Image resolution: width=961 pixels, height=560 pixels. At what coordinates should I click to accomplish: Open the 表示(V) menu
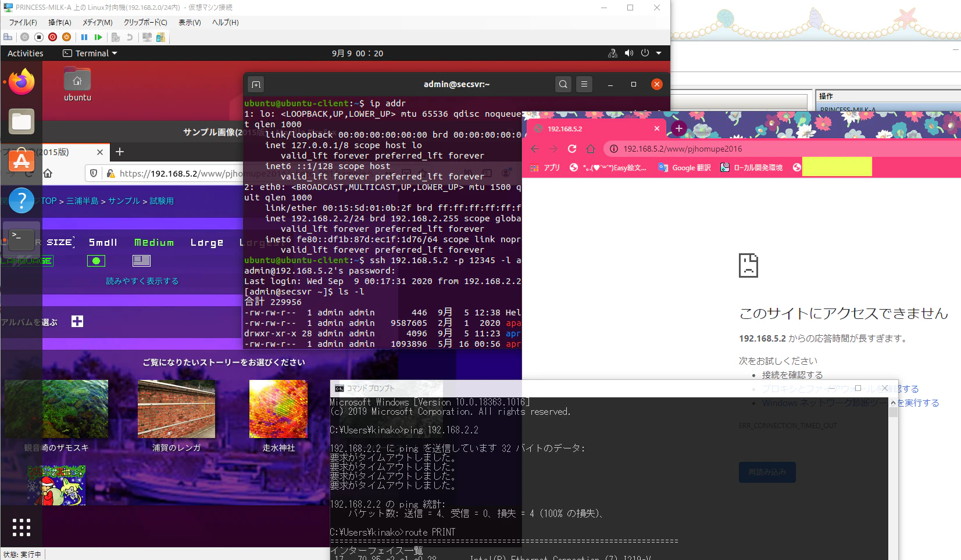click(190, 22)
